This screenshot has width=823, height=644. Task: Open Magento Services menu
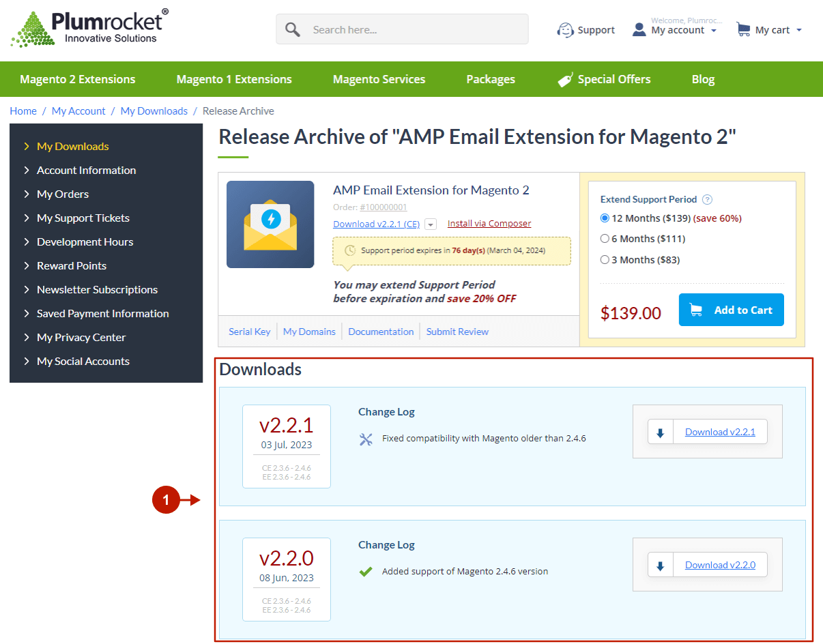coord(379,79)
